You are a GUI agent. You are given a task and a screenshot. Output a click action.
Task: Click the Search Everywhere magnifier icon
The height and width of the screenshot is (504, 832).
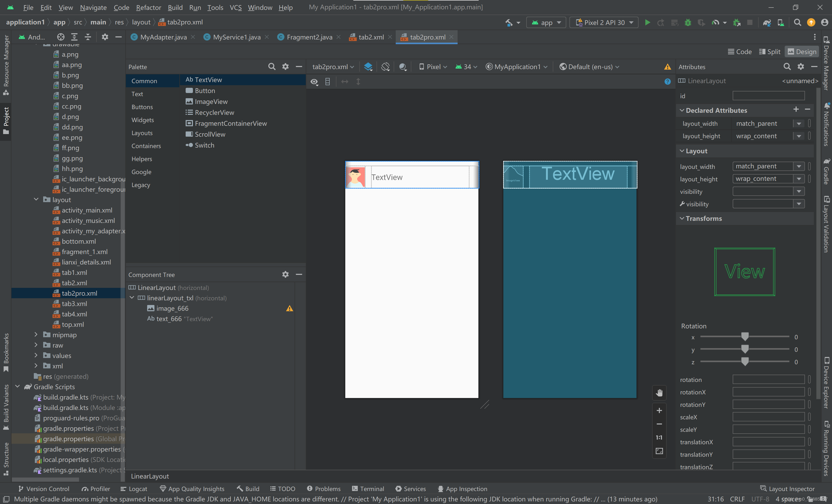(797, 22)
